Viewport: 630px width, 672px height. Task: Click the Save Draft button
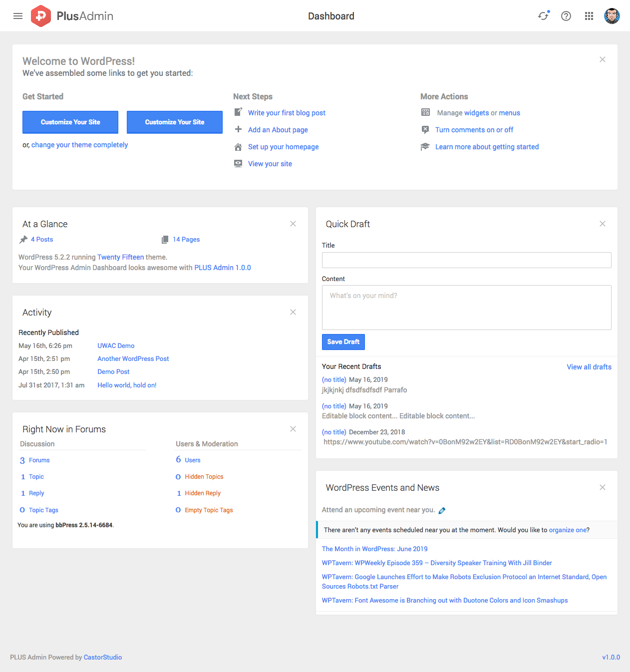pos(343,342)
